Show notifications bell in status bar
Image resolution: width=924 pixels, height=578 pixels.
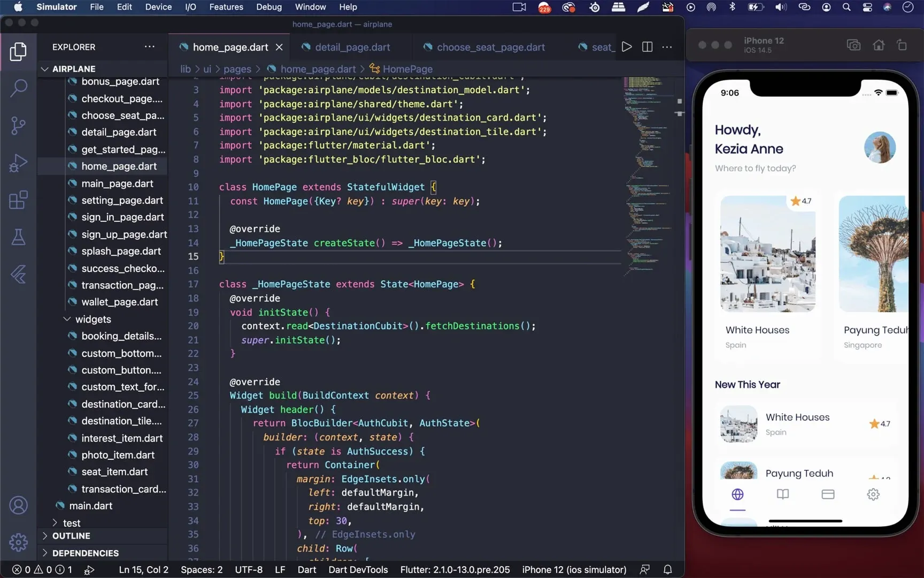pyautogui.click(x=668, y=569)
